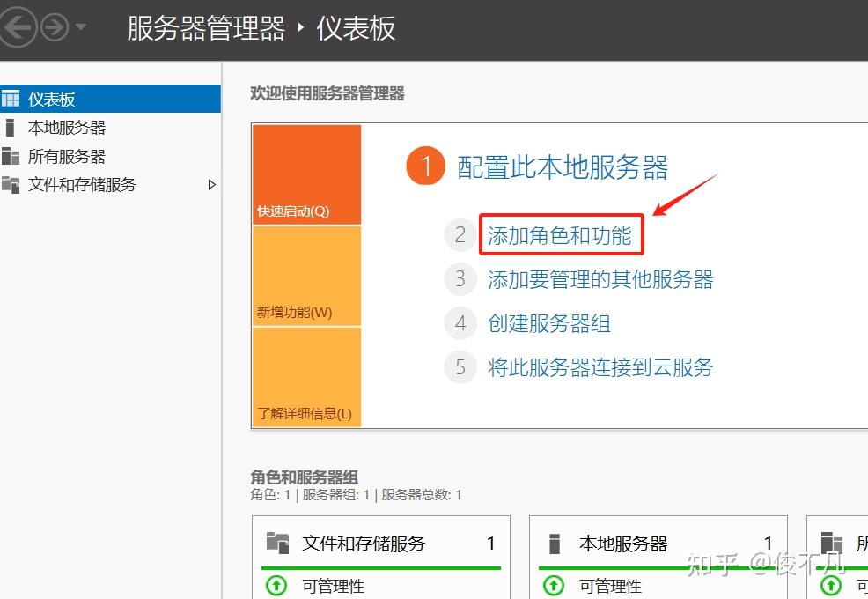
Task: Click green 可管理性 status icon under 本地服务器
Action: pyautogui.click(x=554, y=585)
